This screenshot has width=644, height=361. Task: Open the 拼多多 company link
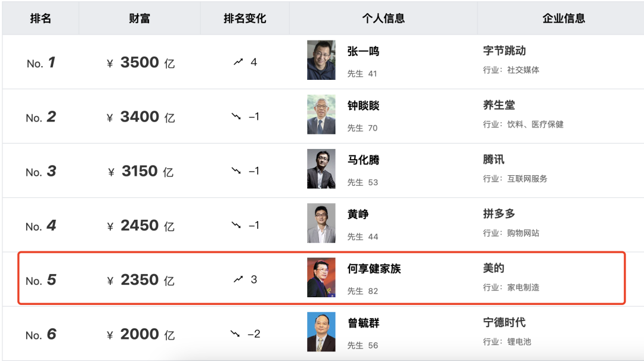point(499,214)
